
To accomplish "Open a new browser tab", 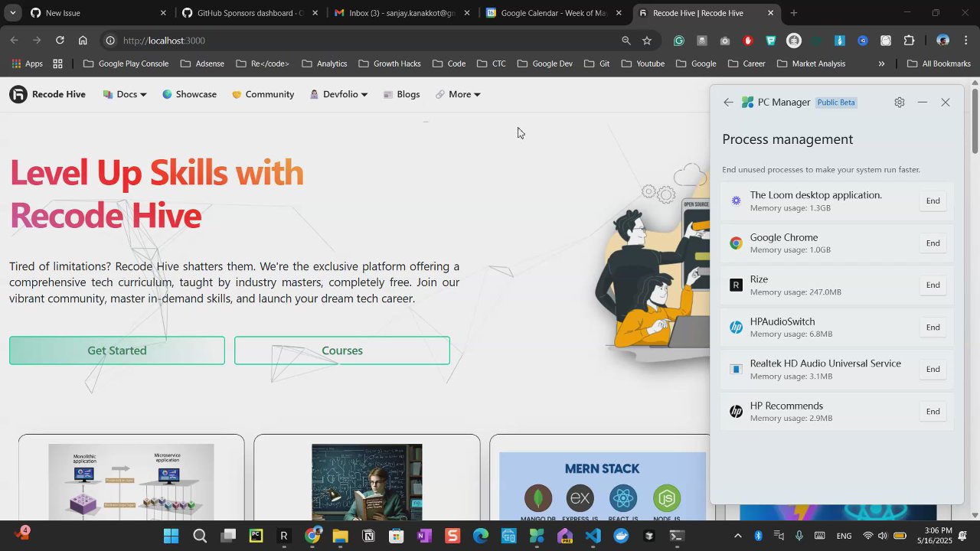I will click(794, 13).
